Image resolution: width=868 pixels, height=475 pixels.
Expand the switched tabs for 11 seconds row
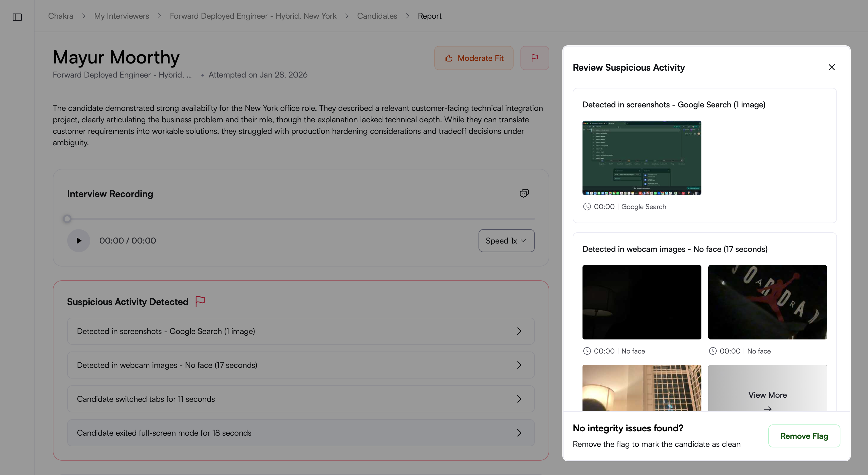[300, 399]
